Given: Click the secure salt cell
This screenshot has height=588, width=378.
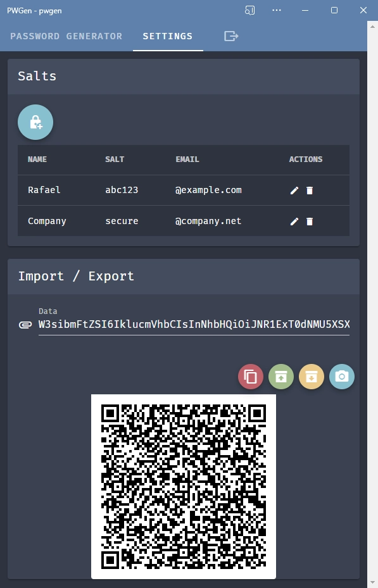Looking at the screenshot, I should pos(122,222).
